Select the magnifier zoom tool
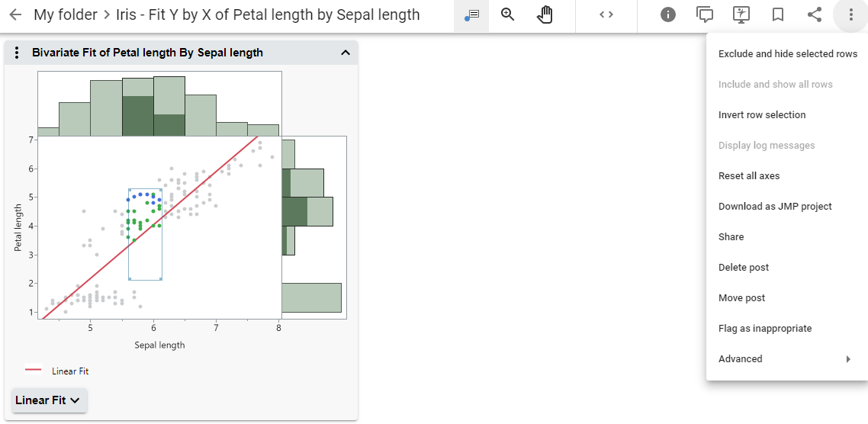This screenshot has height=424, width=868. pyautogui.click(x=508, y=14)
